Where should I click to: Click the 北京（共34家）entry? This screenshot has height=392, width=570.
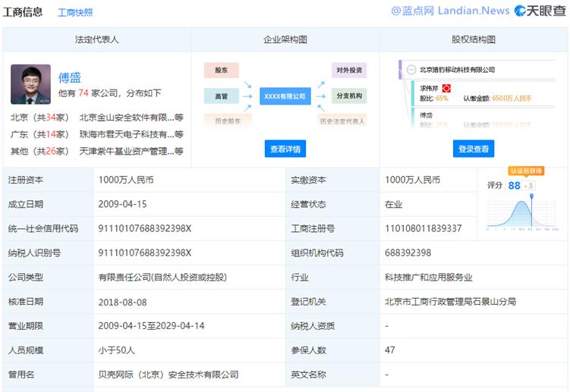coord(39,118)
